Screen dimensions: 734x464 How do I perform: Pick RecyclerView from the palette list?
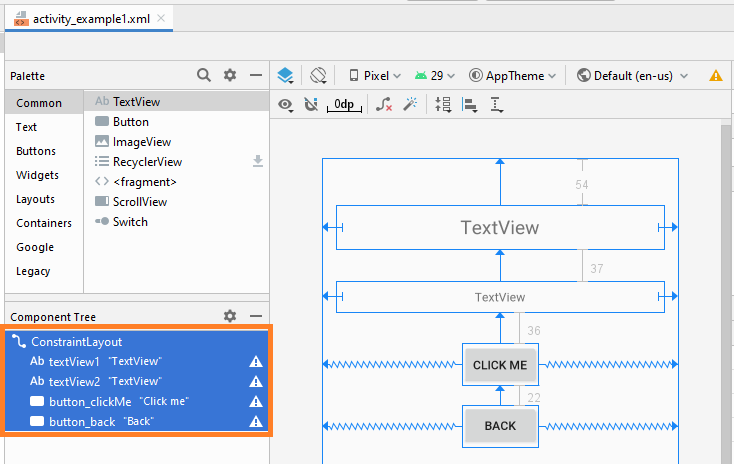176,162
